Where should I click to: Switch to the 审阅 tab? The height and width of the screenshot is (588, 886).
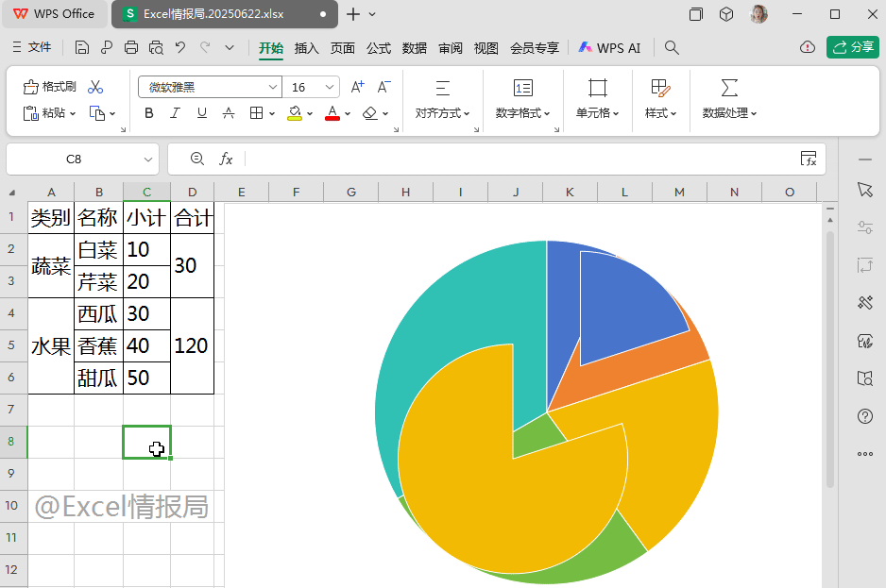pyautogui.click(x=451, y=48)
